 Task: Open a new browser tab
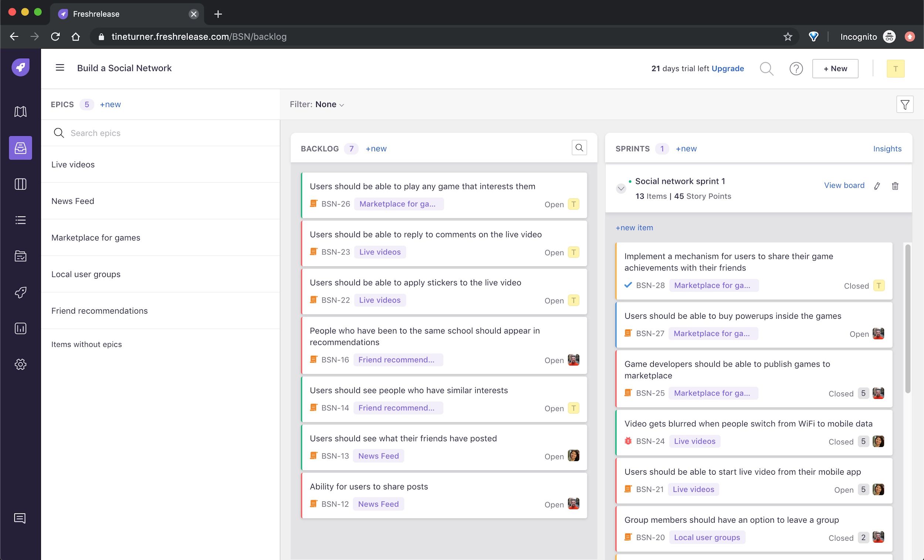point(218,14)
